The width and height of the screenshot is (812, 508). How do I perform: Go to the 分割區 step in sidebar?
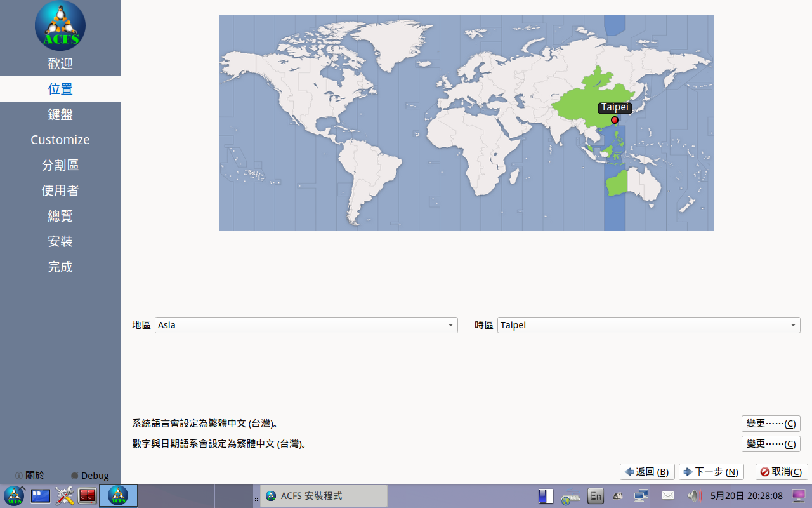pos(60,165)
